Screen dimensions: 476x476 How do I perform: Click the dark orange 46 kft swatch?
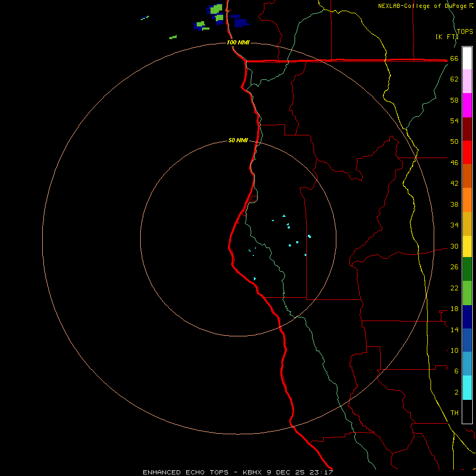pos(467,176)
